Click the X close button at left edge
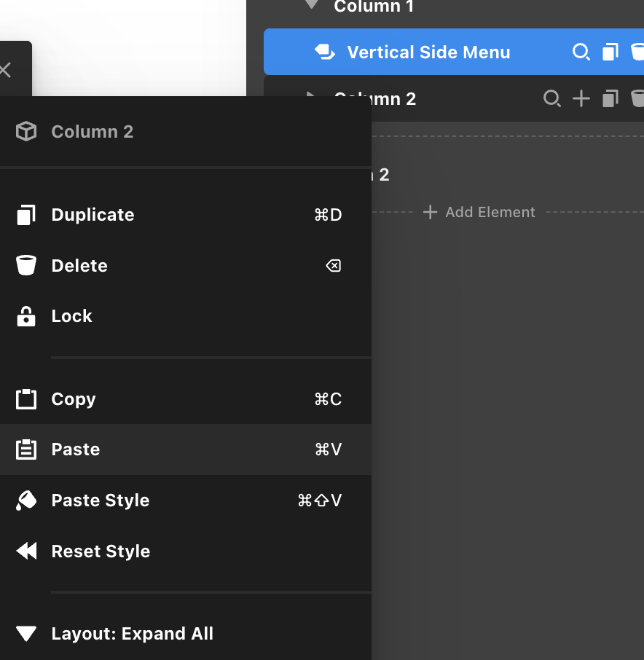The height and width of the screenshot is (660, 644). click(x=6, y=70)
